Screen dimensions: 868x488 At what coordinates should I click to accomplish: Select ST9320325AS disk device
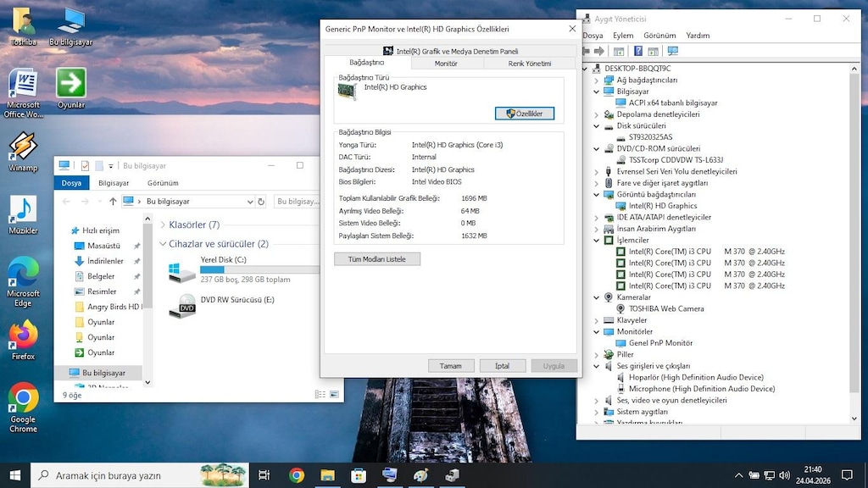pyautogui.click(x=650, y=137)
